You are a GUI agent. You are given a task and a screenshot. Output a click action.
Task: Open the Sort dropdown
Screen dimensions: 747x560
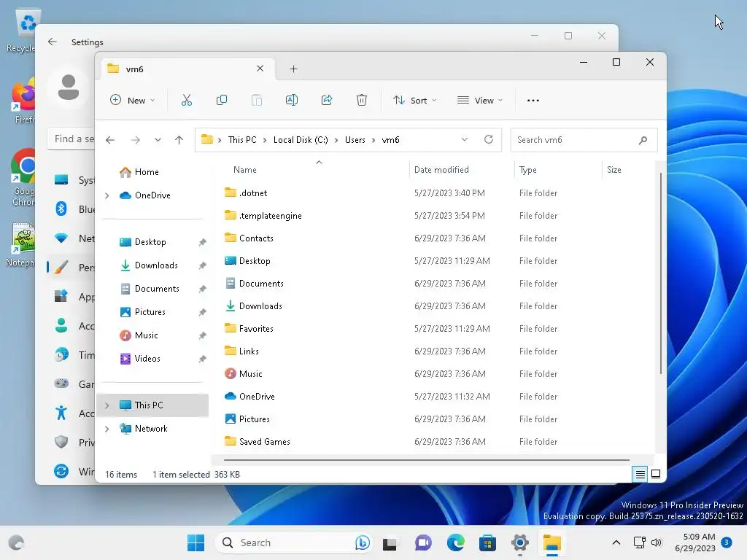click(x=414, y=100)
